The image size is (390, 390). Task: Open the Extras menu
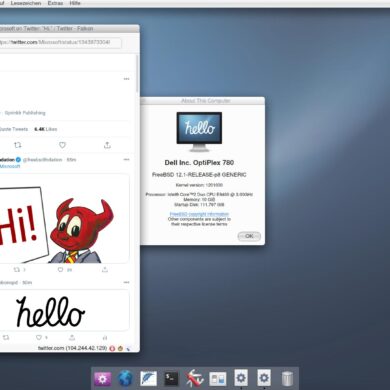coord(55,3)
